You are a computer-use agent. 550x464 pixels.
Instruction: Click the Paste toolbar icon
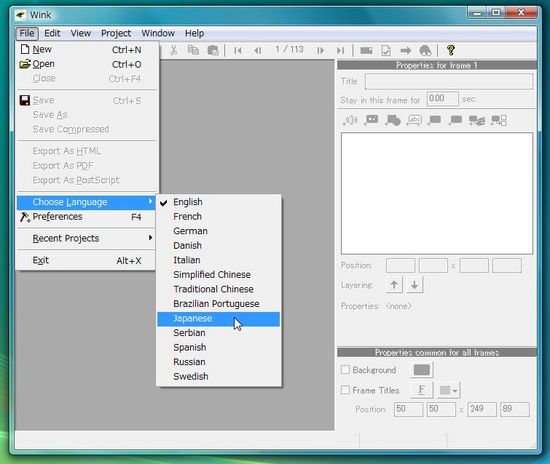coord(213,50)
